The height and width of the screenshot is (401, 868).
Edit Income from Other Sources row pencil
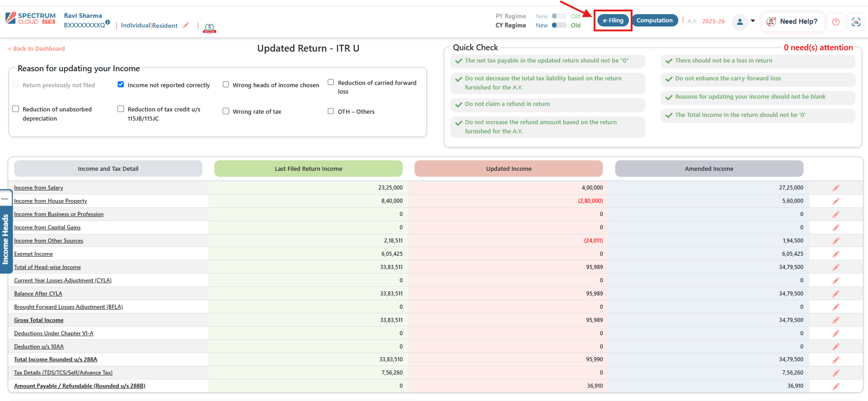coord(836,241)
